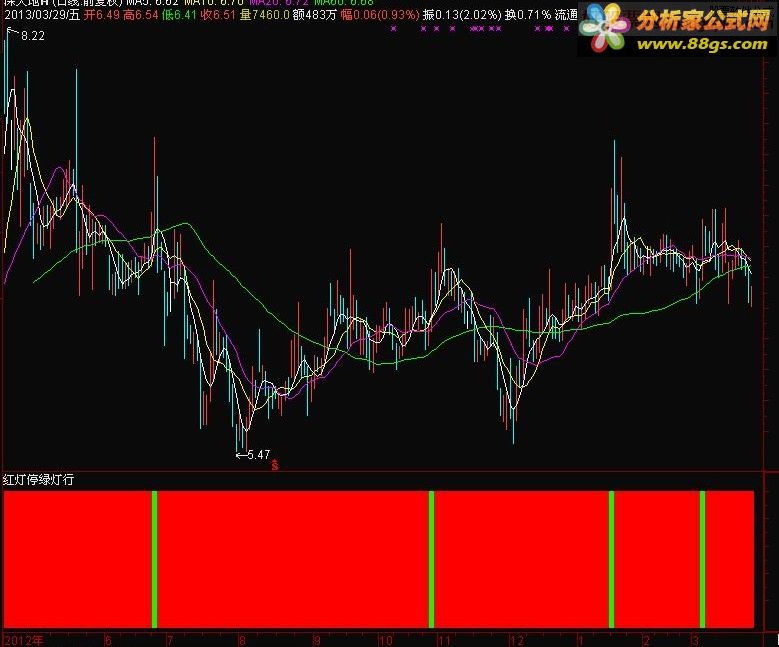The width and height of the screenshot is (779, 647).
Task: Click the change value 幅0.06(0.93%)
Action: [x=380, y=15]
